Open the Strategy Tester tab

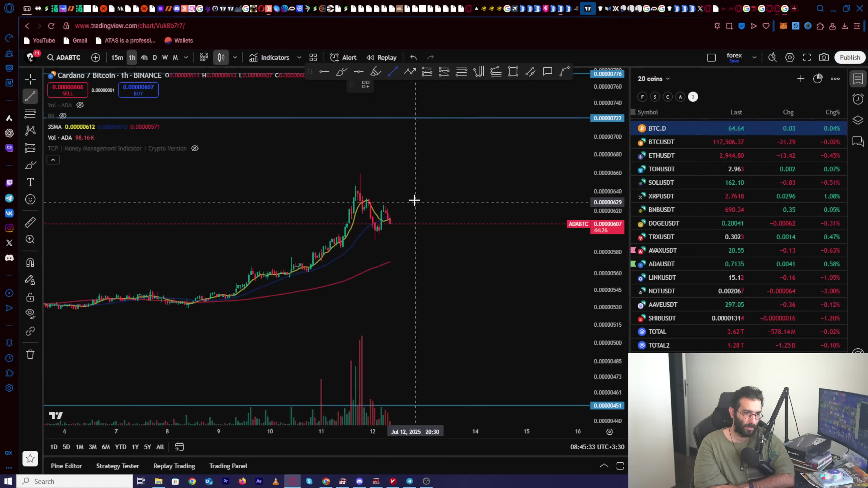(x=117, y=466)
